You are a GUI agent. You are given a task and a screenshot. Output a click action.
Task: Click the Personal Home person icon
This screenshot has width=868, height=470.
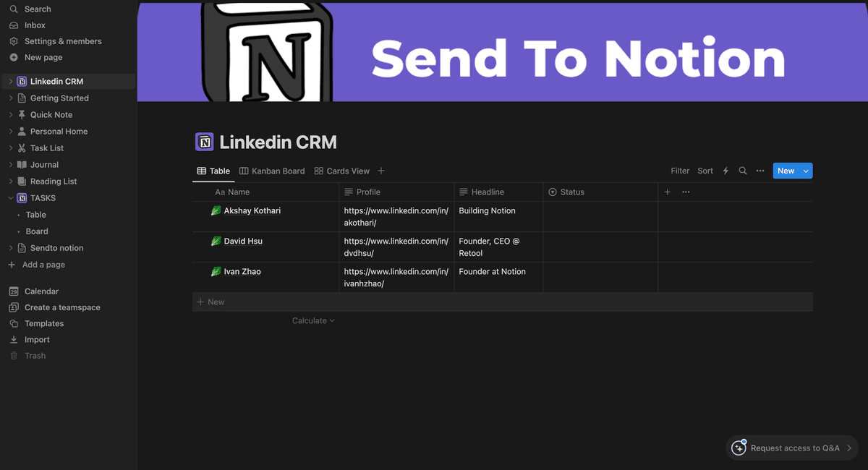pos(22,132)
